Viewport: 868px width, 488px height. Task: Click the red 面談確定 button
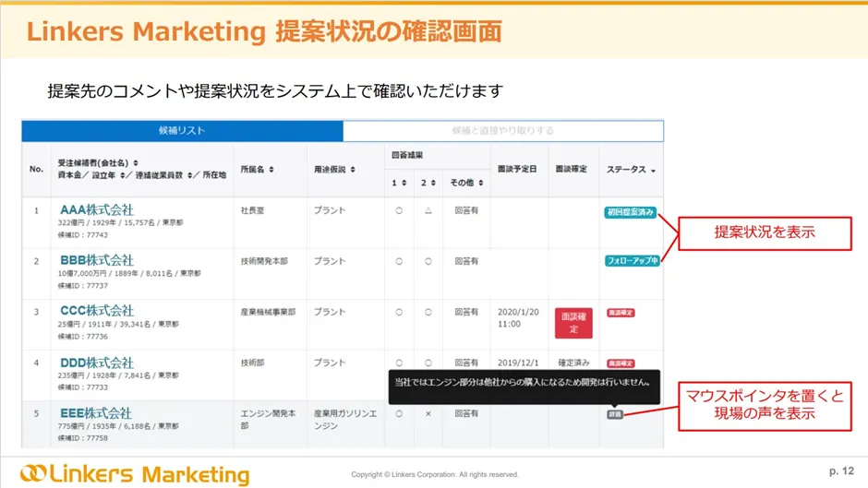point(573,323)
